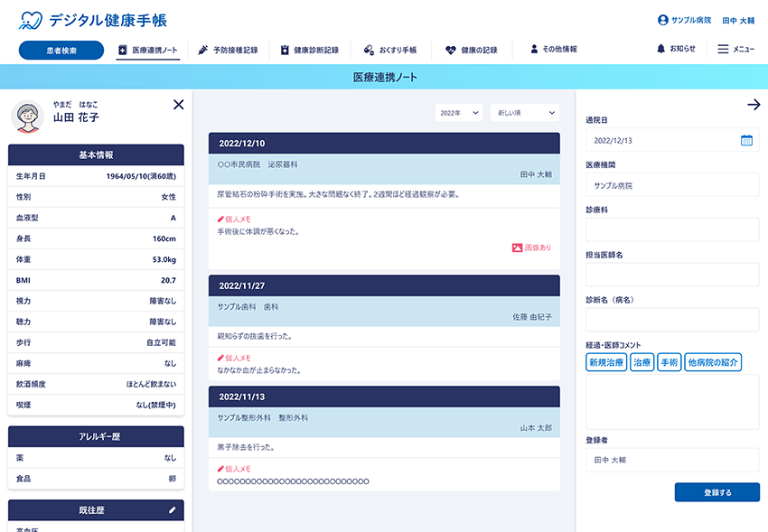Click the 血液型 row in 基本情報

click(x=96, y=218)
